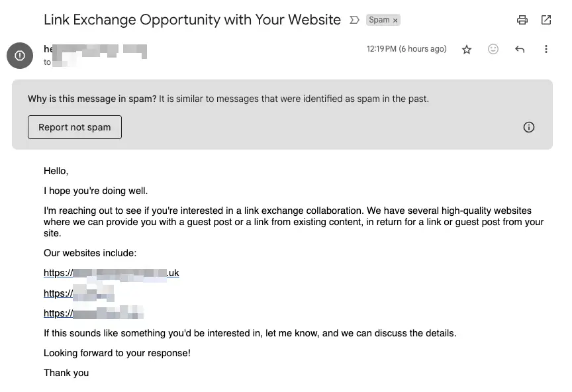Click the Spam label chip
This screenshot has height=392, width=572.
coord(379,20)
